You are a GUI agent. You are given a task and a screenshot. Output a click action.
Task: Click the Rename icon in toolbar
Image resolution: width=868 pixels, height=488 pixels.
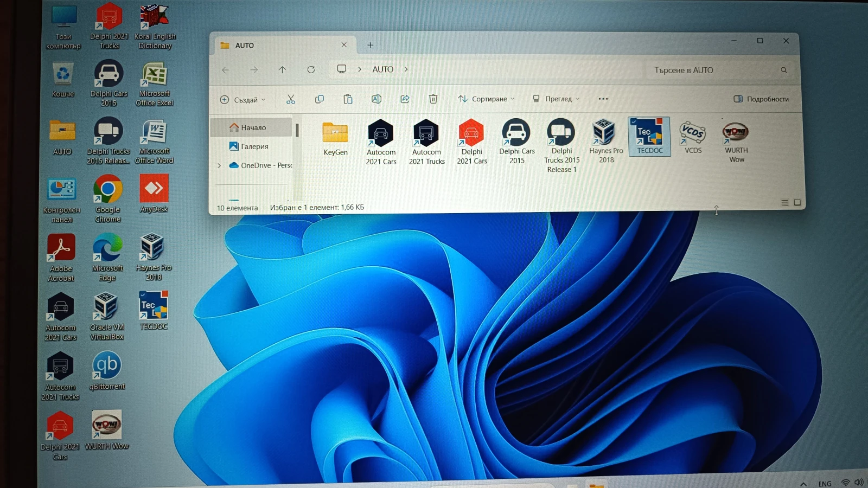tap(376, 99)
